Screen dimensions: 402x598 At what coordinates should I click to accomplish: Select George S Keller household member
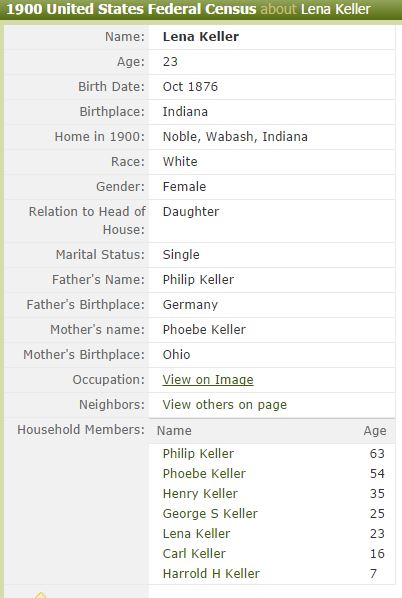[210, 513]
